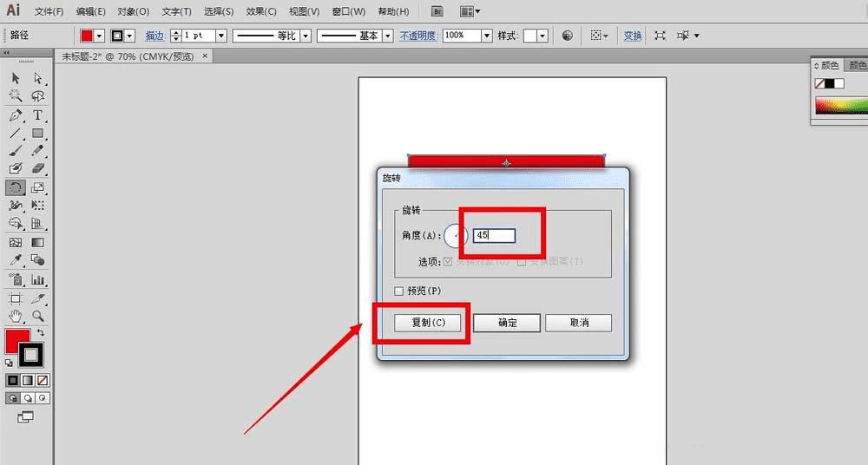868x465 pixels.
Task: Select the Zoom magnifier tool
Action: [x=37, y=316]
